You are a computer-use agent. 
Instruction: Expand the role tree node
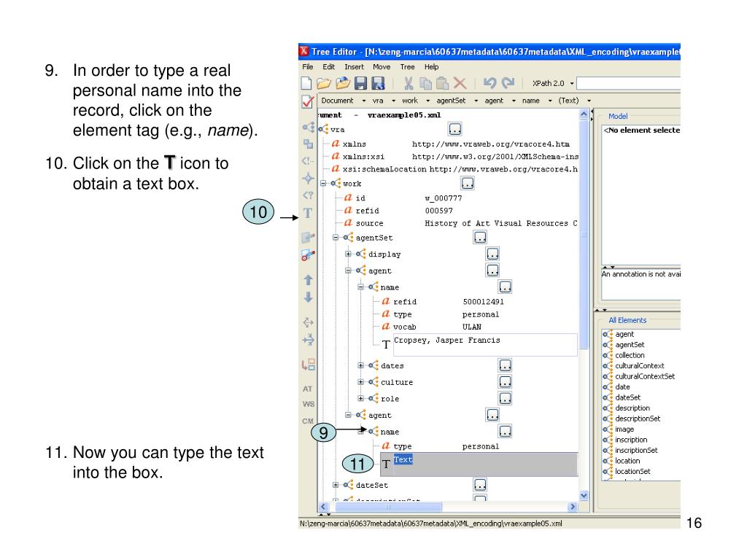[x=360, y=398]
